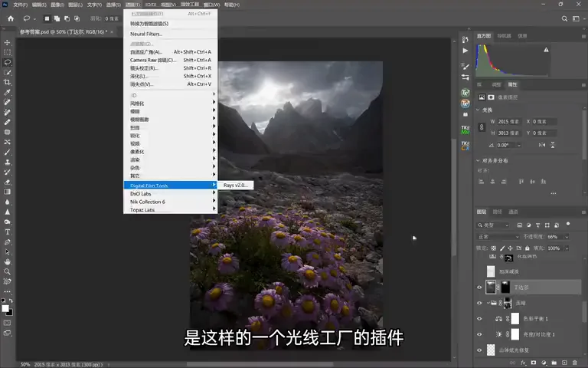Select the Crop tool
Viewport: 588px width, 368px height.
click(7, 82)
